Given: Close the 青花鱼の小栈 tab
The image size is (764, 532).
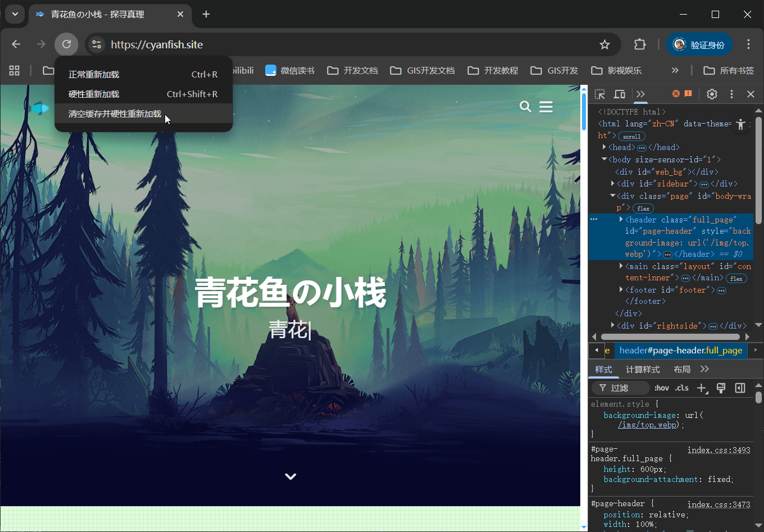Looking at the screenshot, I should click(180, 14).
